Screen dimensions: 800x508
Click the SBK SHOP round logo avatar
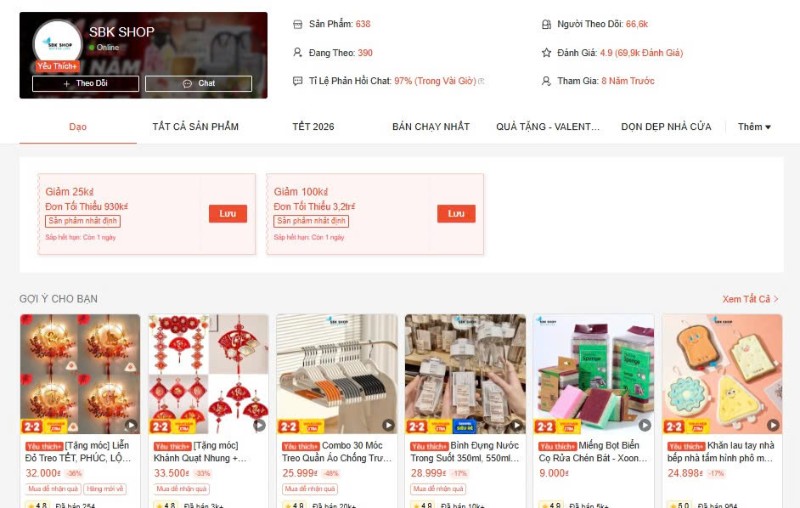click(x=58, y=44)
